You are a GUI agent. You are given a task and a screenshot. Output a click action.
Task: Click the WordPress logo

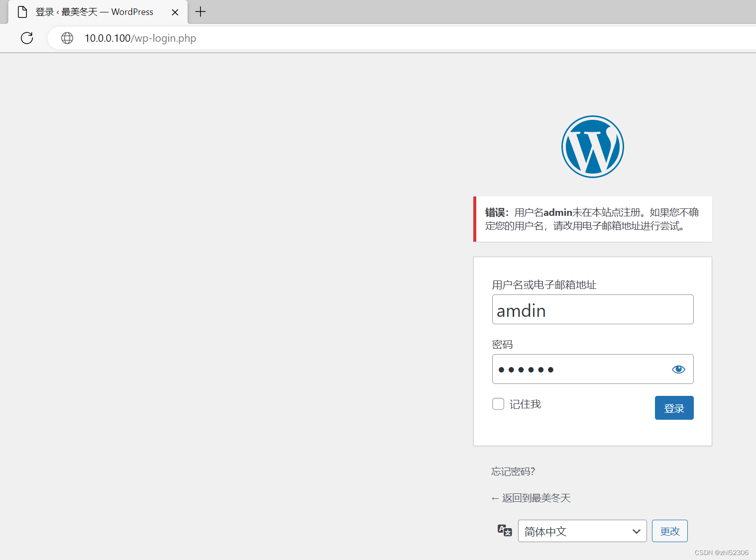[x=592, y=147]
